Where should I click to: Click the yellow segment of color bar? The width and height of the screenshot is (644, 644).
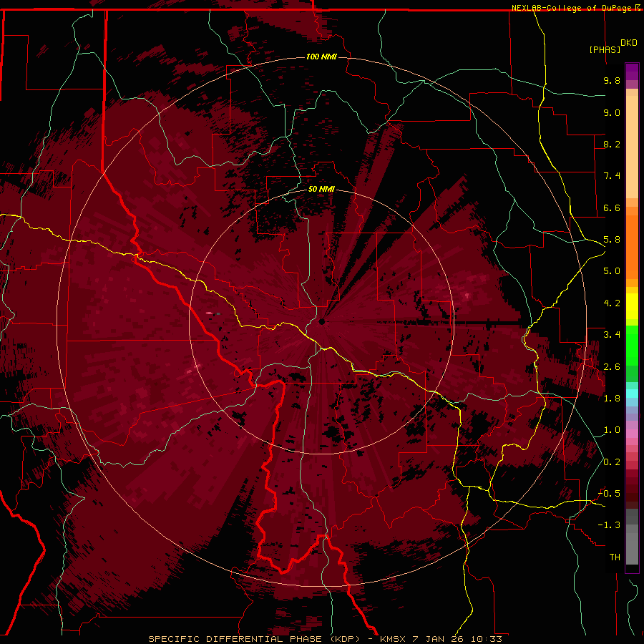click(632, 306)
